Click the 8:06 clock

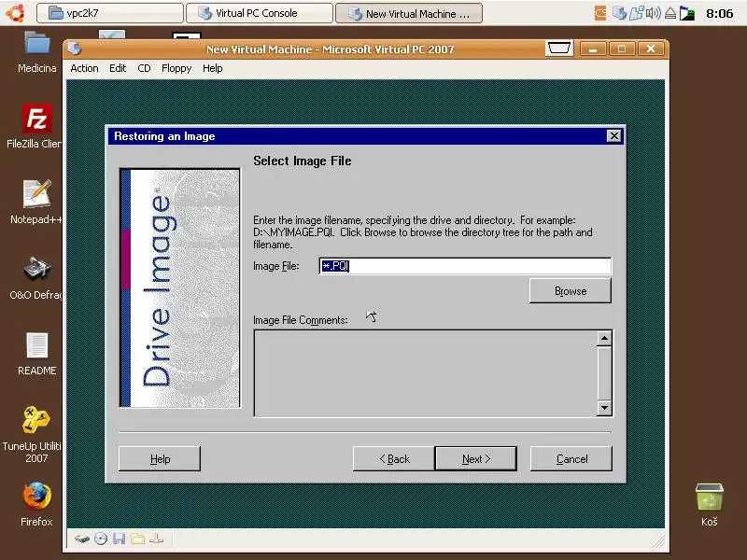[719, 13]
